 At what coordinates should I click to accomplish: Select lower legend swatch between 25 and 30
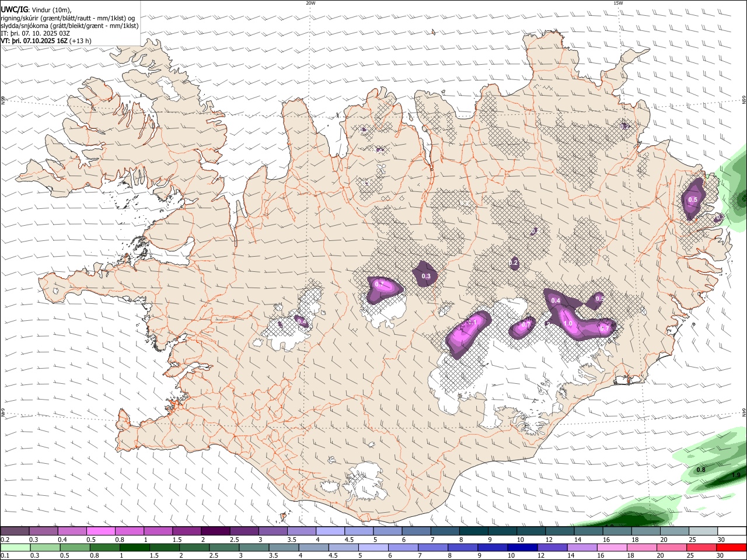[x=700, y=547]
